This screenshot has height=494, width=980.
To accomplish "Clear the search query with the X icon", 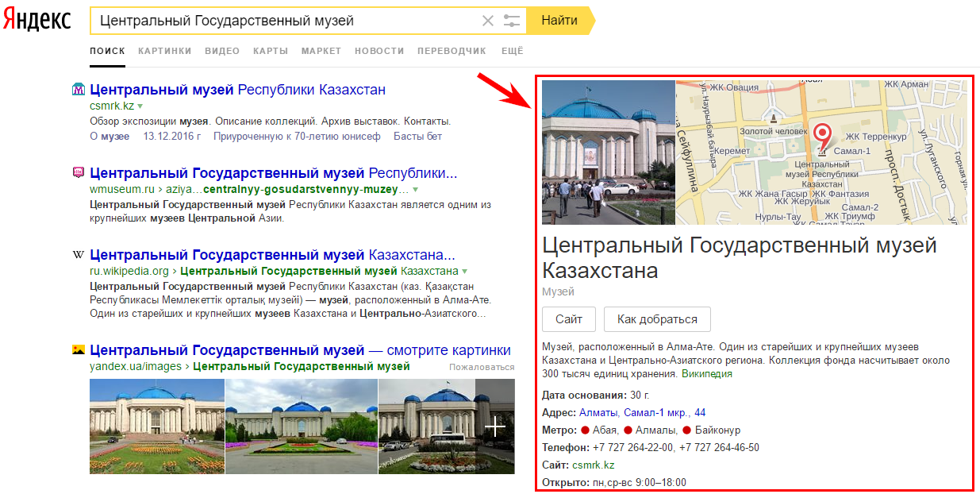I will pos(488,21).
